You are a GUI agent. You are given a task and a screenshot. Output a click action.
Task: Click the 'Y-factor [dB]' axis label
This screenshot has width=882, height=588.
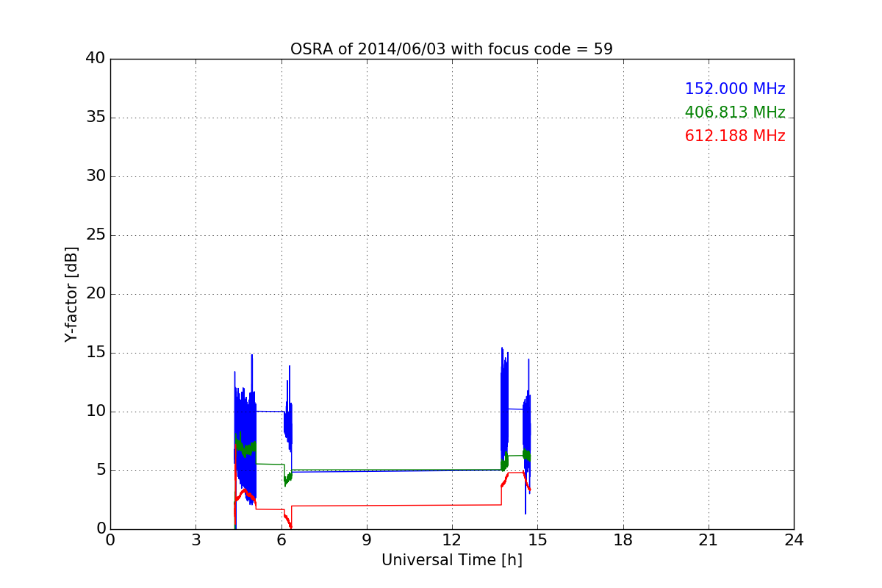click(x=71, y=294)
